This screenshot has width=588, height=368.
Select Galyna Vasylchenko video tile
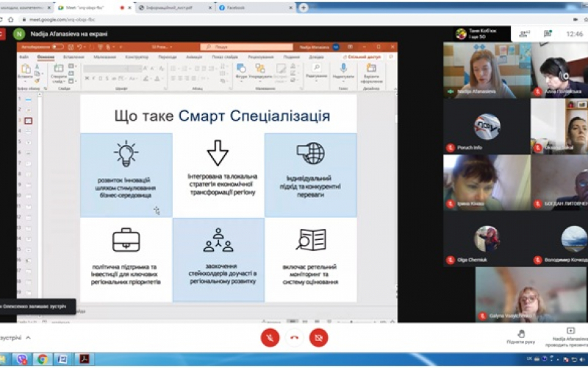pos(531,294)
